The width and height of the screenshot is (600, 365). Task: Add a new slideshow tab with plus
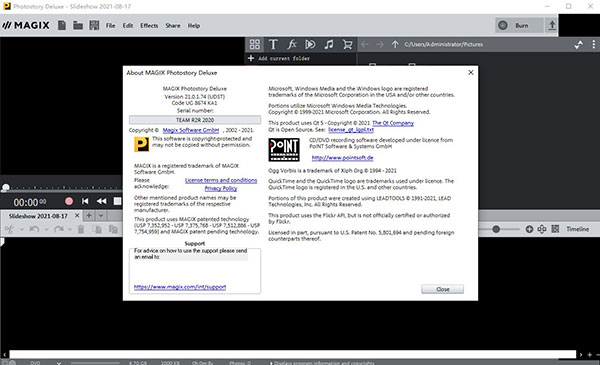tap(89, 216)
